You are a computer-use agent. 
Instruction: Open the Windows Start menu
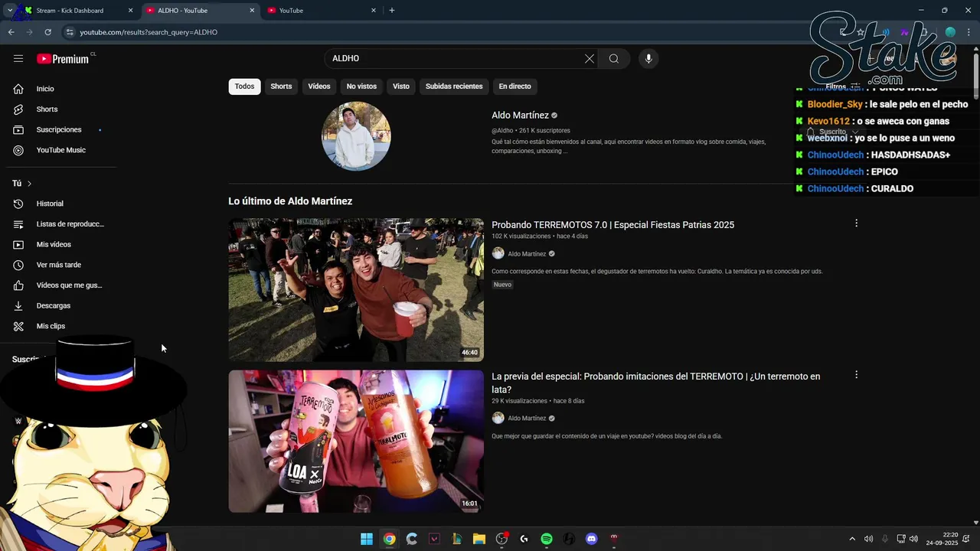point(367,539)
